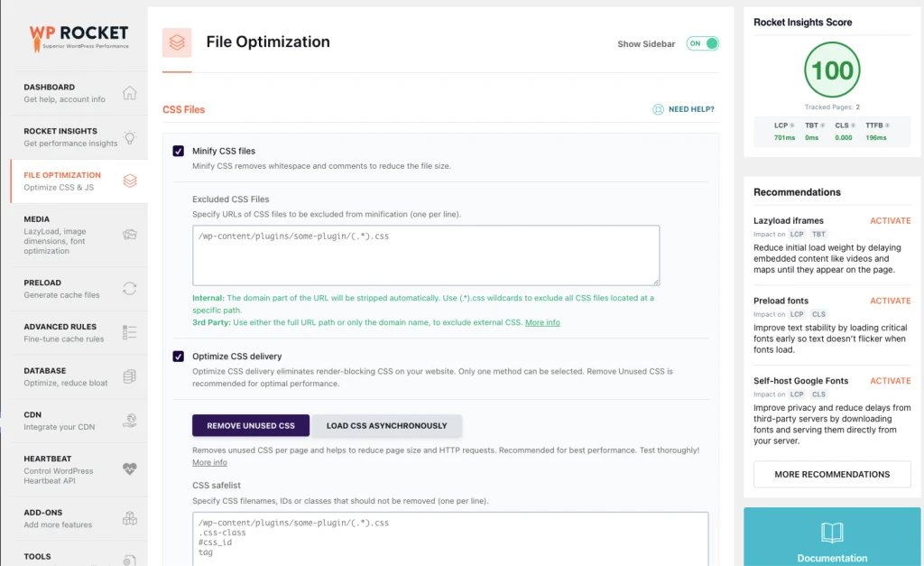The image size is (924, 566).
Task: Click the LCP 701ms value
Action: click(x=784, y=137)
